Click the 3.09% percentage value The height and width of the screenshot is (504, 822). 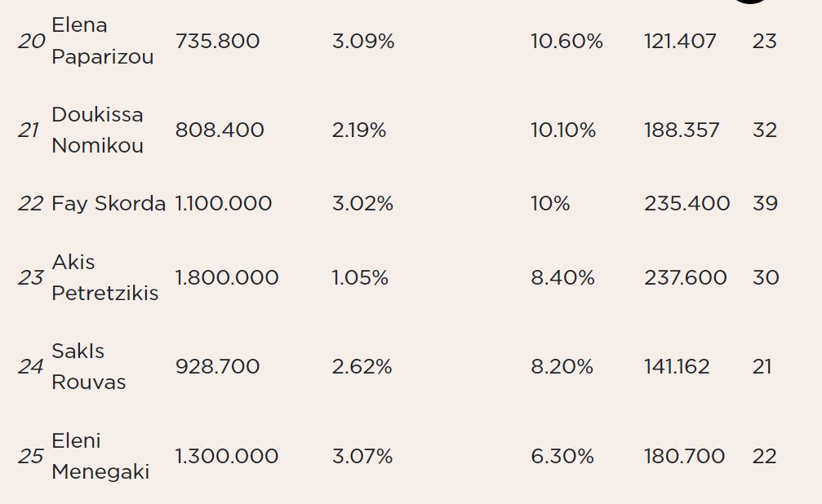pos(363,42)
